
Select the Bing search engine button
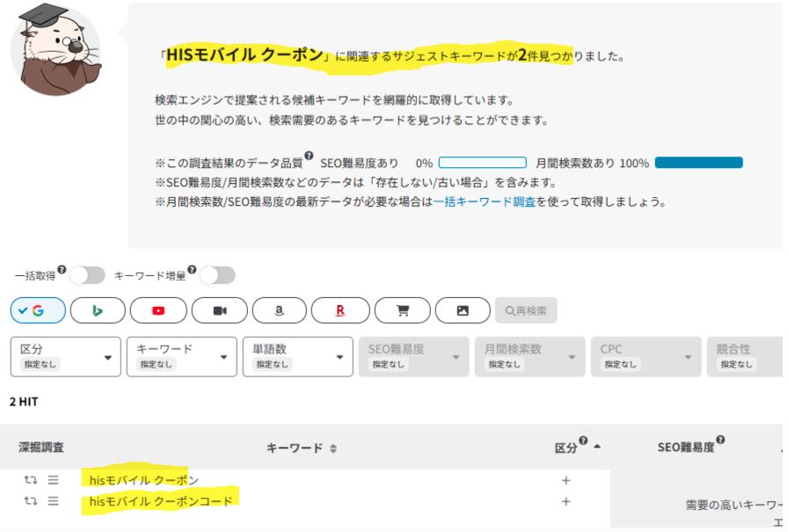98,310
